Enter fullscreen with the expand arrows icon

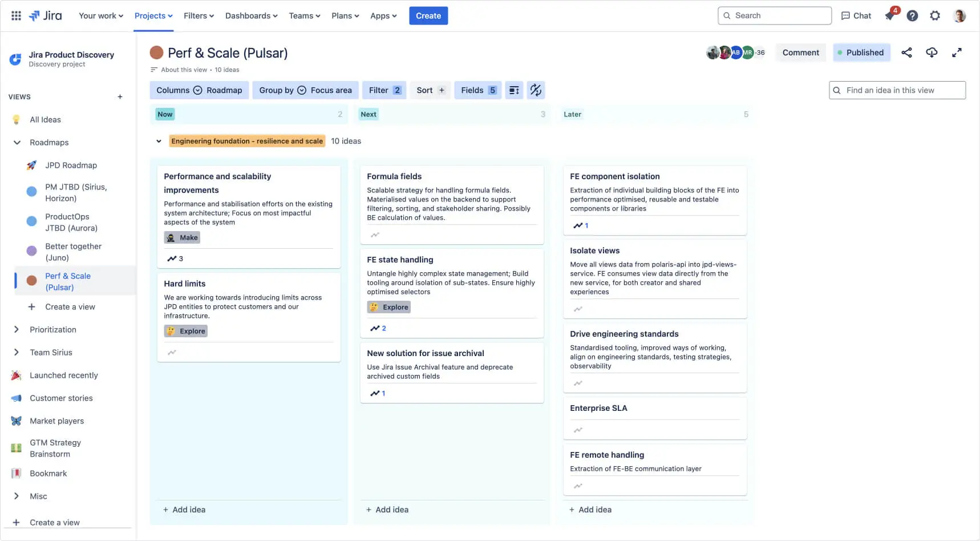(957, 53)
